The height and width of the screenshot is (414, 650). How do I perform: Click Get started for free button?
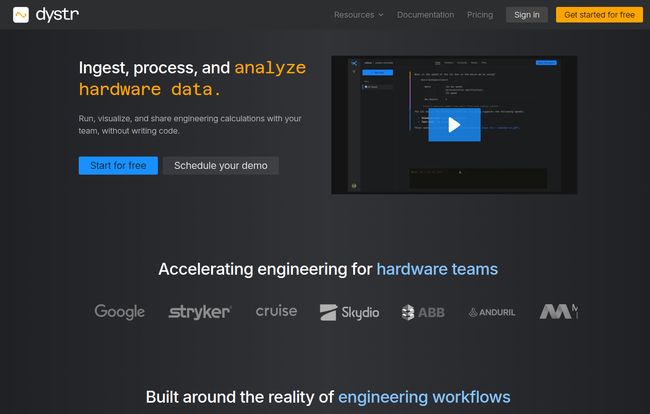[599, 15]
